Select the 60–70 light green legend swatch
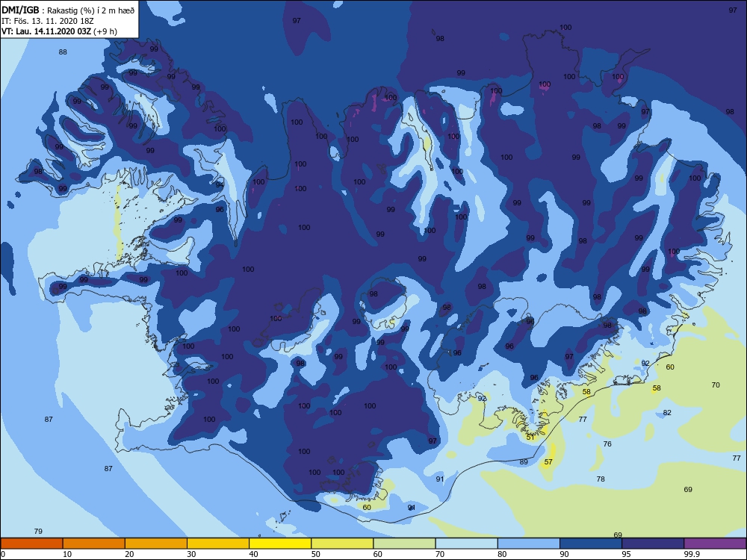Image resolution: width=747 pixels, height=560 pixels. [x=404, y=544]
